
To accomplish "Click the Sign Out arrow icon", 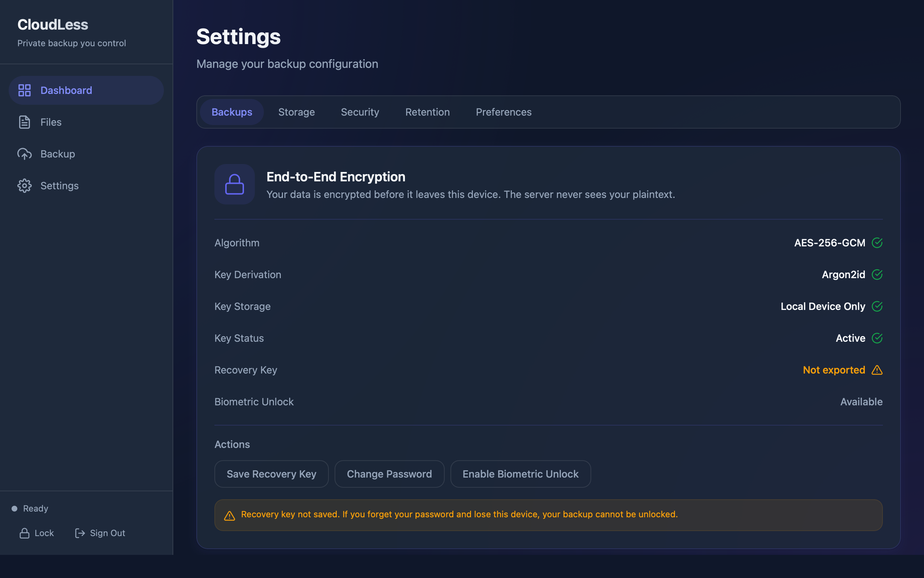I will (x=80, y=533).
